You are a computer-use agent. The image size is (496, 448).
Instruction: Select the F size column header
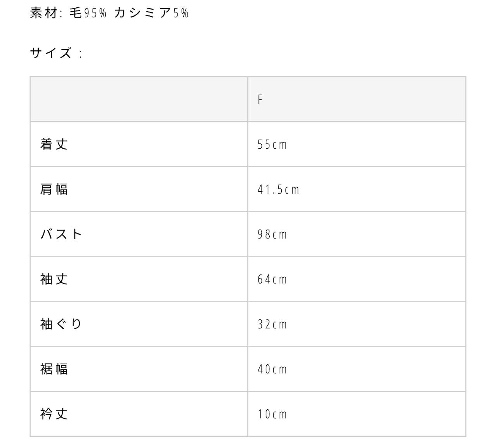[260, 100]
